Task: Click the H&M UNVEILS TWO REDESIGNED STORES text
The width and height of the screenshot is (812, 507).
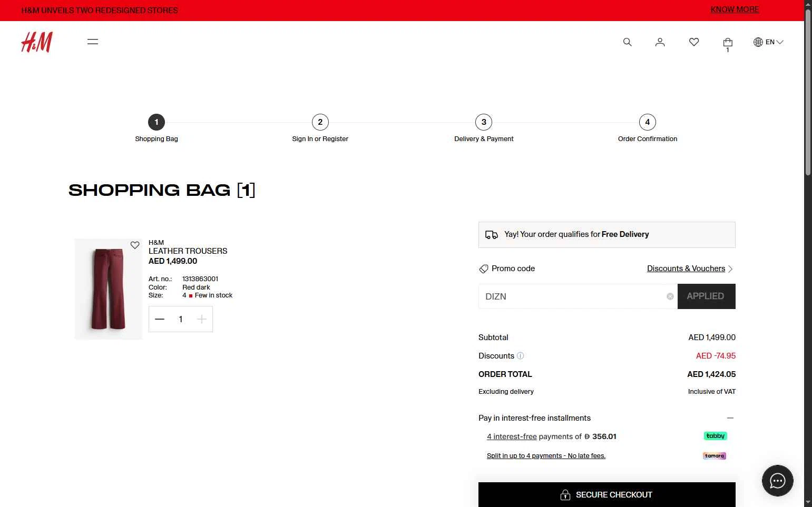Action: pos(100,11)
